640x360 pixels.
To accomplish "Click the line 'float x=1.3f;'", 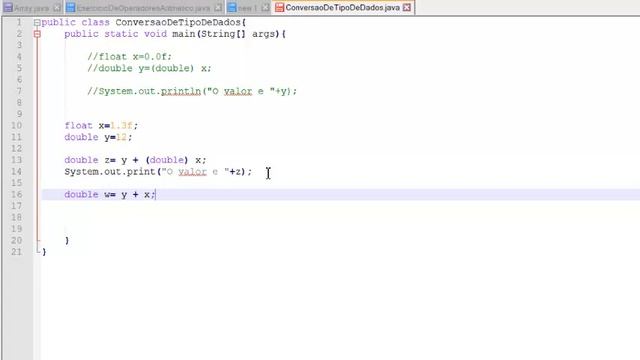I will [101, 126].
